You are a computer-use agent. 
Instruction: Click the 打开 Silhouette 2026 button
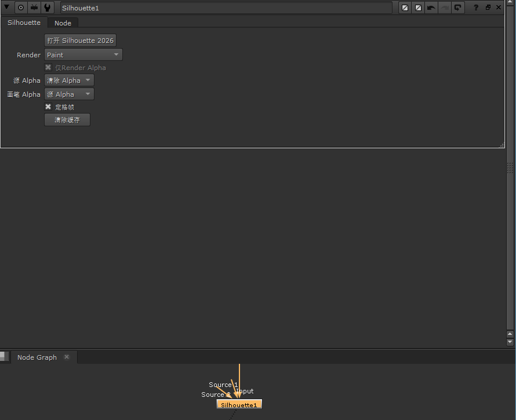point(80,41)
